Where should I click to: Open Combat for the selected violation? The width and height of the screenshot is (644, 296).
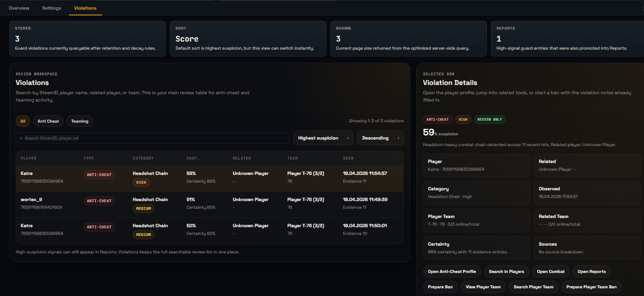coord(550,272)
